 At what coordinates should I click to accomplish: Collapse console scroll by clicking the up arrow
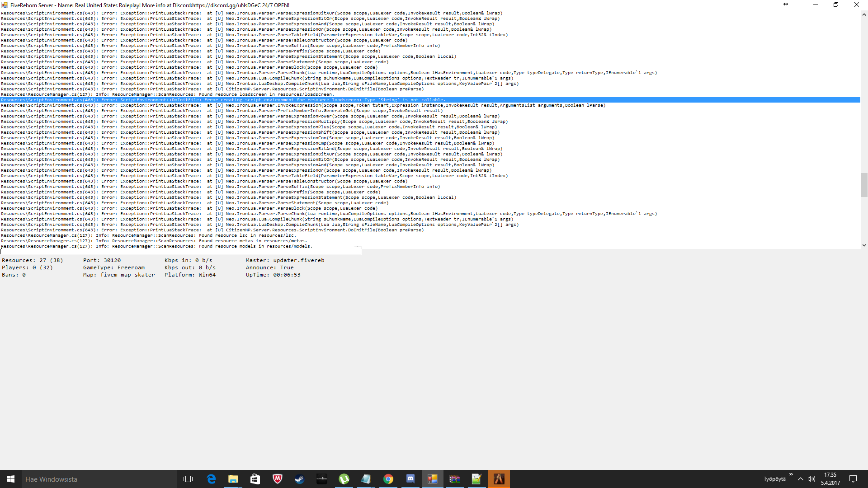[x=864, y=14]
